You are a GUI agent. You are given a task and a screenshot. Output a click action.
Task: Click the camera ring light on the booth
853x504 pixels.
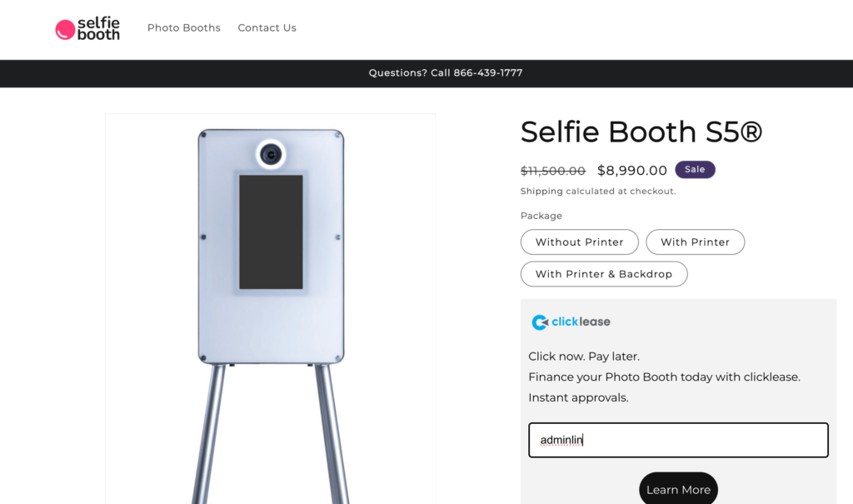pos(270,154)
